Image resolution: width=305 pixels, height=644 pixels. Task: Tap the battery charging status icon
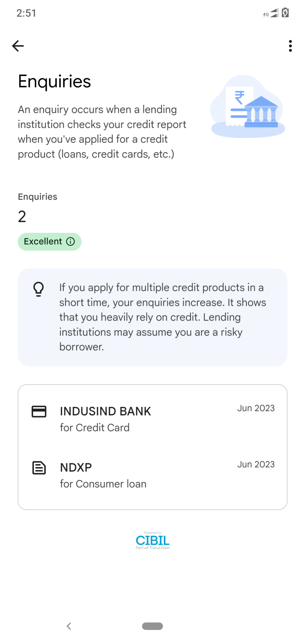pos(285,13)
